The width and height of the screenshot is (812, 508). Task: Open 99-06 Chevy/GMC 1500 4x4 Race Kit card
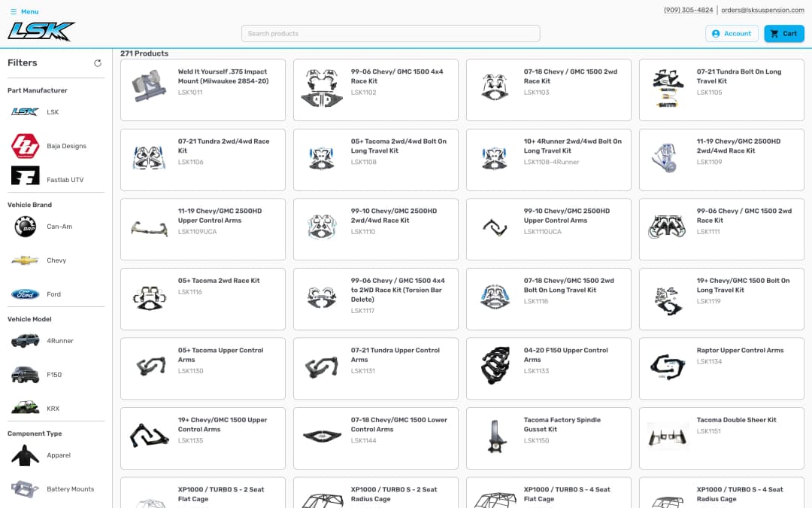tap(375, 90)
